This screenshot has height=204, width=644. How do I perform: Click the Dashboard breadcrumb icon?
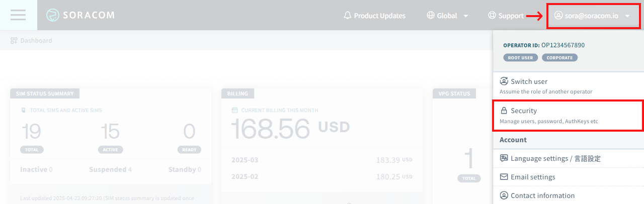(x=14, y=41)
